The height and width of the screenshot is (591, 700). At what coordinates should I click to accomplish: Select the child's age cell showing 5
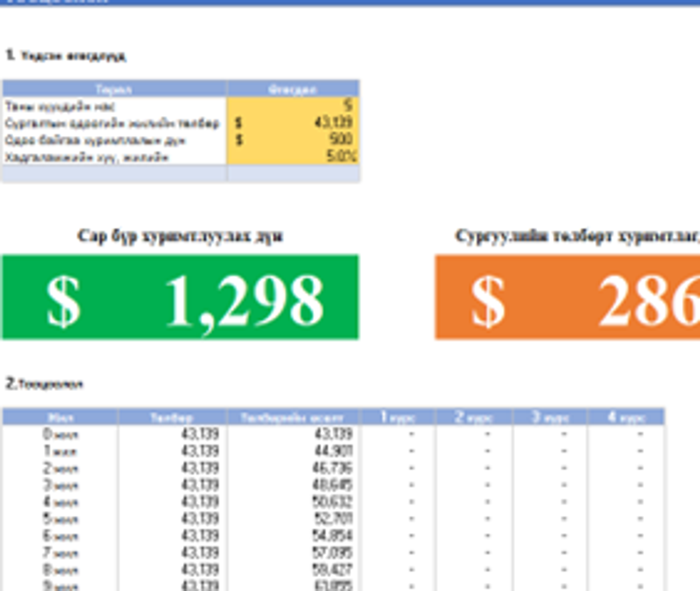point(293,106)
